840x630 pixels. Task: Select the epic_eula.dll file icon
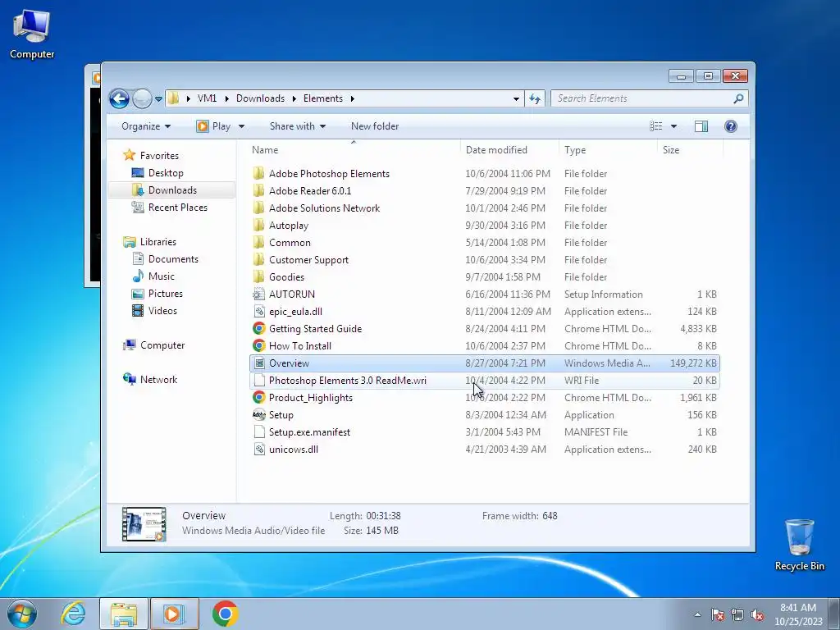(258, 311)
